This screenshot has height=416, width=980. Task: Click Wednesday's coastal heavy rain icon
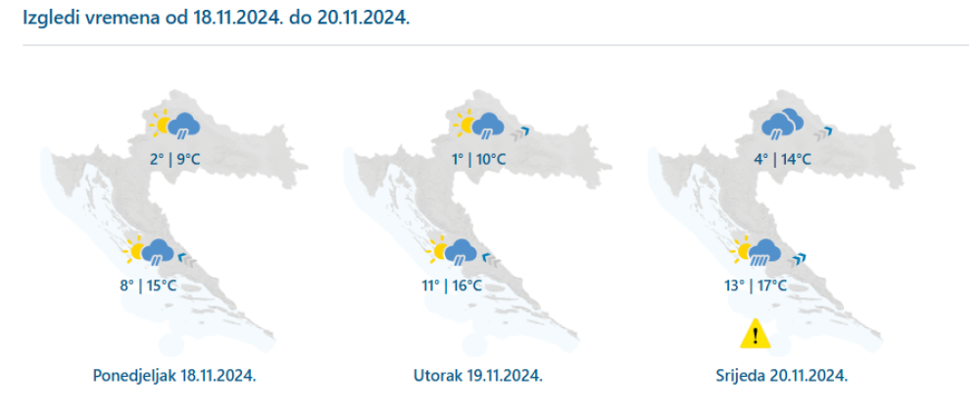[x=756, y=251]
